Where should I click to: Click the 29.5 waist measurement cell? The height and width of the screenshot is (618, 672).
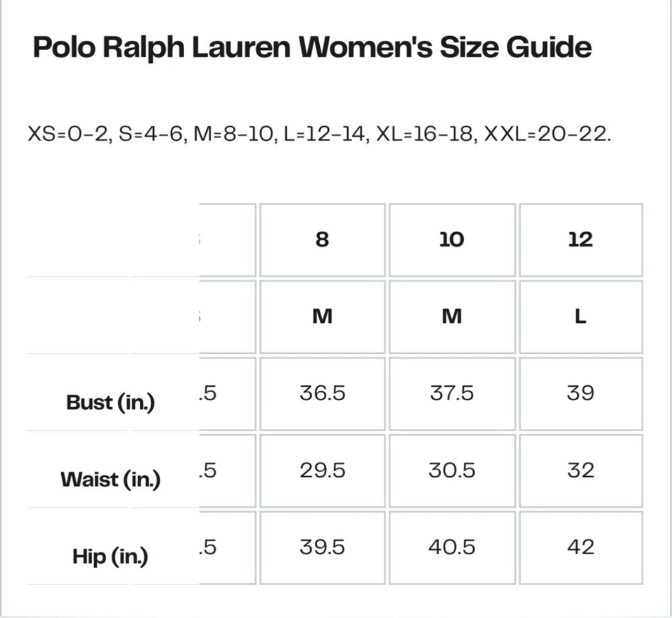point(322,470)
